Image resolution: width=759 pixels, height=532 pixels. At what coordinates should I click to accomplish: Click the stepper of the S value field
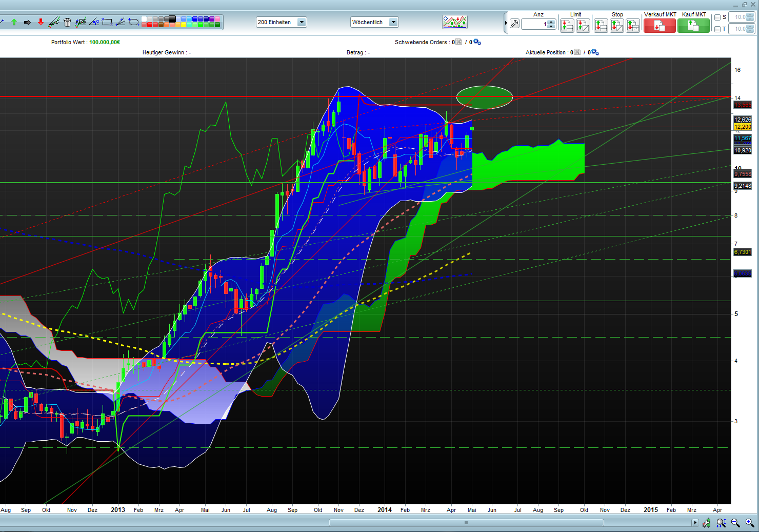[x=751, y=17]
